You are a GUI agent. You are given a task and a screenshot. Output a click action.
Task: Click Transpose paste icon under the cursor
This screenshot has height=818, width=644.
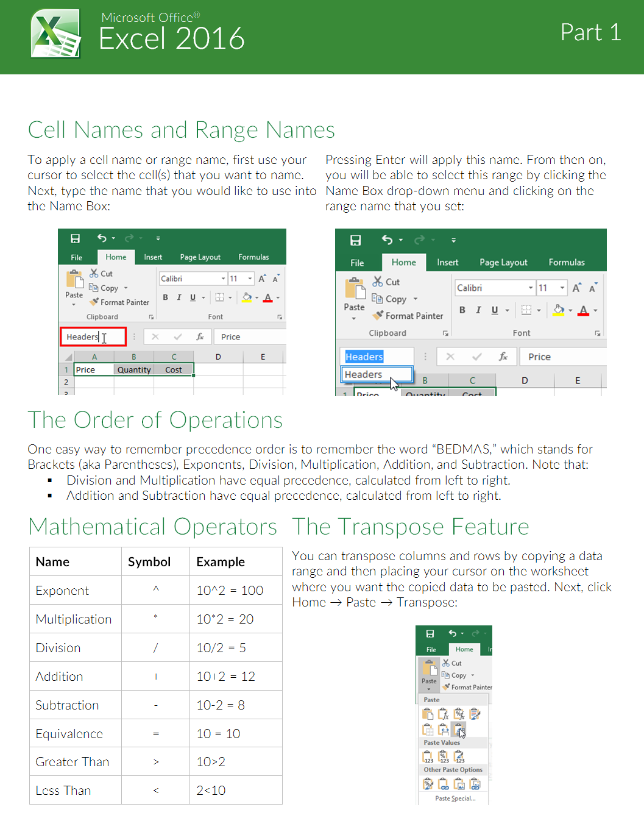tap(459, 729)
